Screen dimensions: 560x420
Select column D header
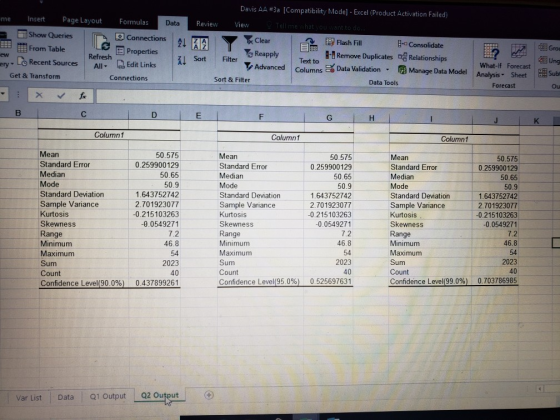click(154, 115)
